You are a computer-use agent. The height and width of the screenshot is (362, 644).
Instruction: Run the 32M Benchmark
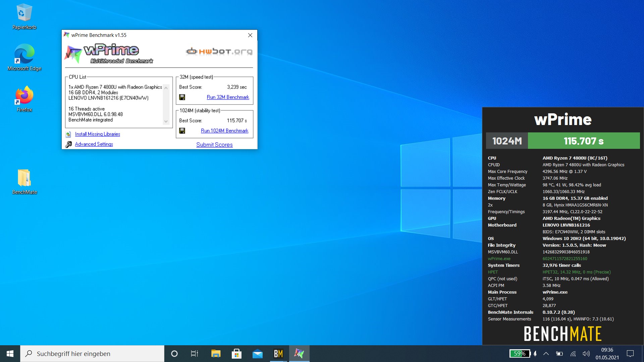pos(228,97)
